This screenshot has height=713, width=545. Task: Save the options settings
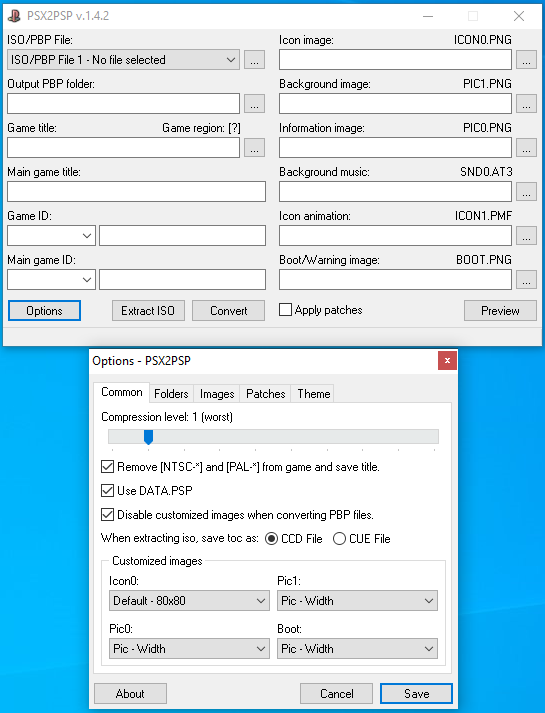(416, 693)
